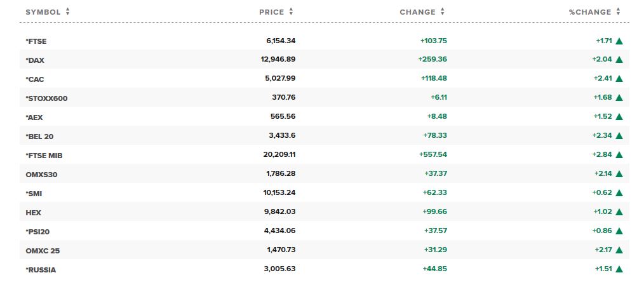Click the CHANGE column header
The image size is (644, 301).
coord(418,12)
